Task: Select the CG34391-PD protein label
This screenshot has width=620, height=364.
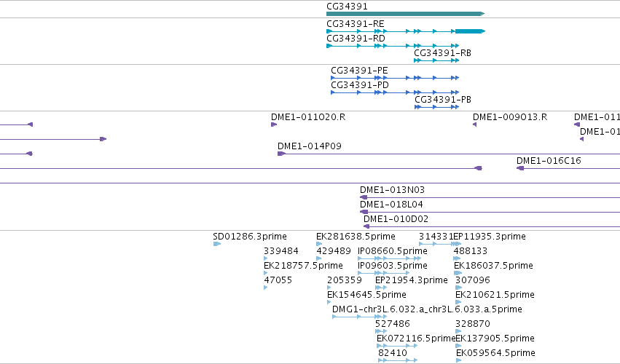Action: coord(359,85)
